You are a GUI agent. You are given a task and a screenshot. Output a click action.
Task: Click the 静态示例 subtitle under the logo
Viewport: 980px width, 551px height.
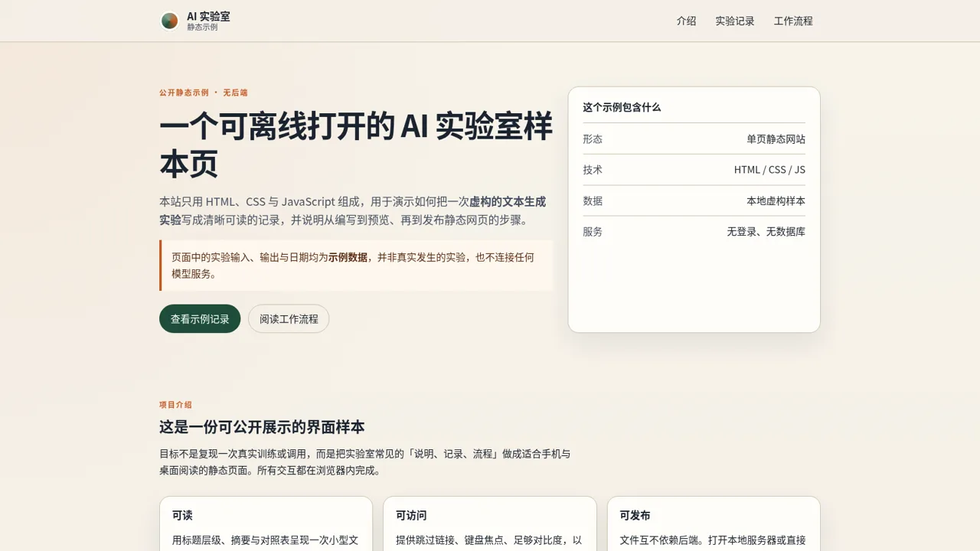coord(202,27)
